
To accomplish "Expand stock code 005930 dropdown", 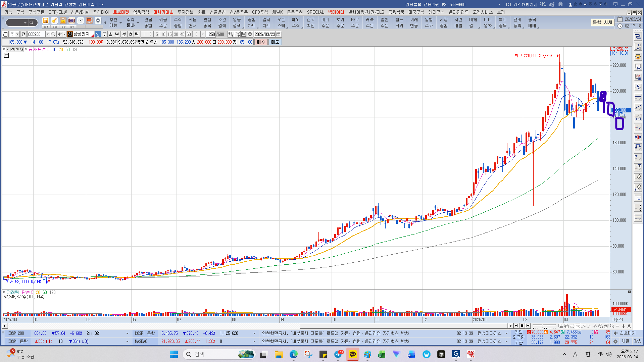I will 48,34.
